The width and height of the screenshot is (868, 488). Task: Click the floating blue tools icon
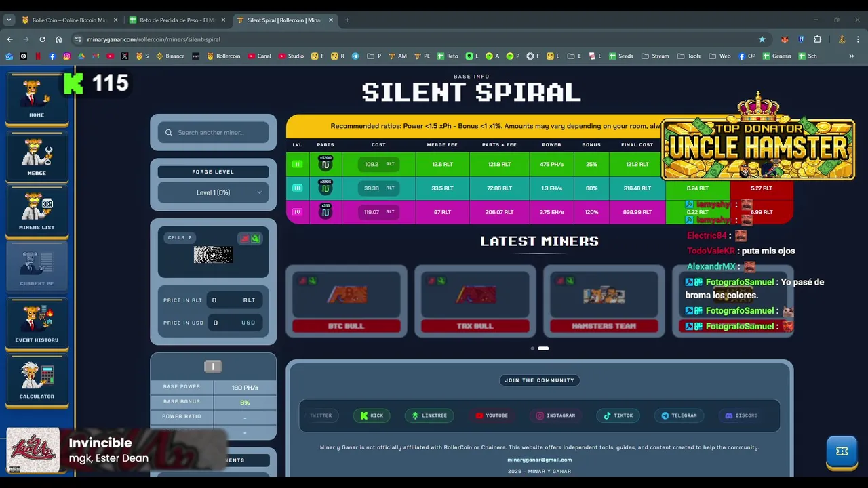pyautogui.click(x=842, y=451)
